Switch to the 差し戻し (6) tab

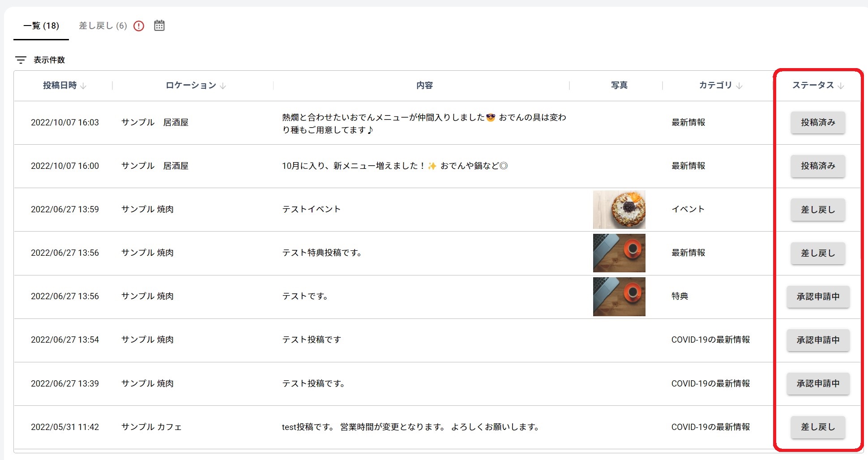(103, 26)
